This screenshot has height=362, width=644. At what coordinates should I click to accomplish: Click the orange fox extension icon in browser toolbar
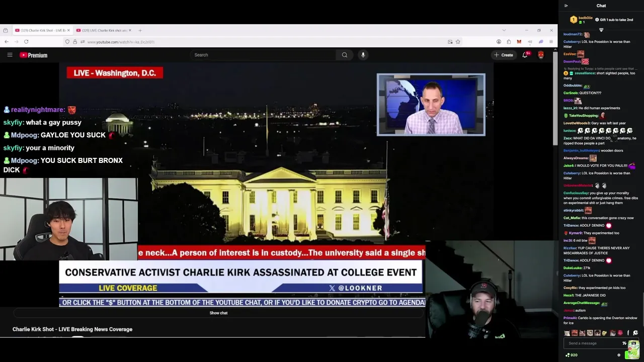[519, 42]
